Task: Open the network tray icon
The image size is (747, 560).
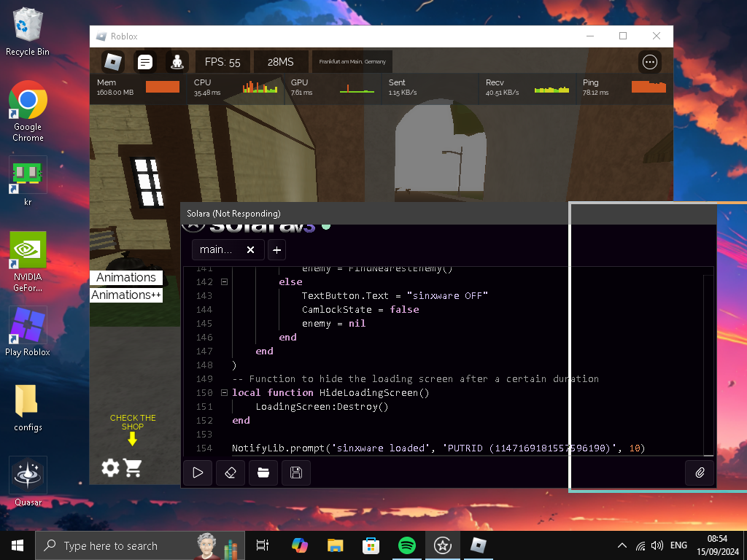Action: click(x=640, y=545)
